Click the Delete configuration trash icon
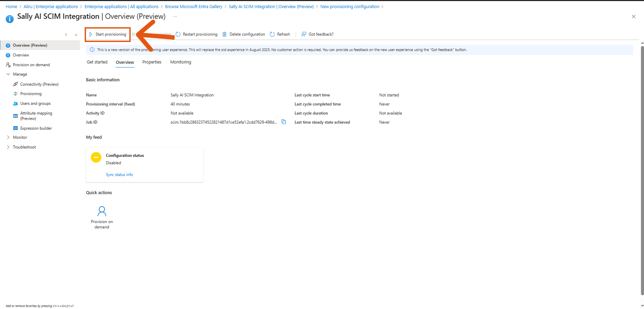This screenshot has width=644, height=309. pos(244,34)
